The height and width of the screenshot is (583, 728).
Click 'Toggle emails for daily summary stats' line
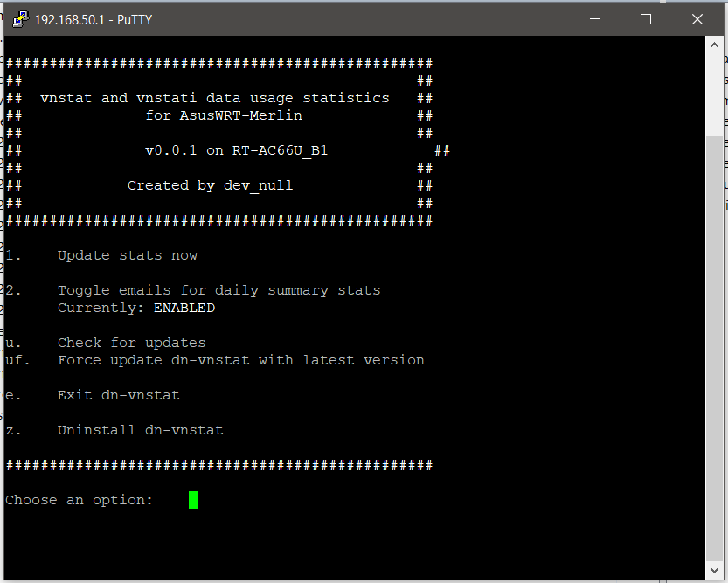[x=218, y=290]
